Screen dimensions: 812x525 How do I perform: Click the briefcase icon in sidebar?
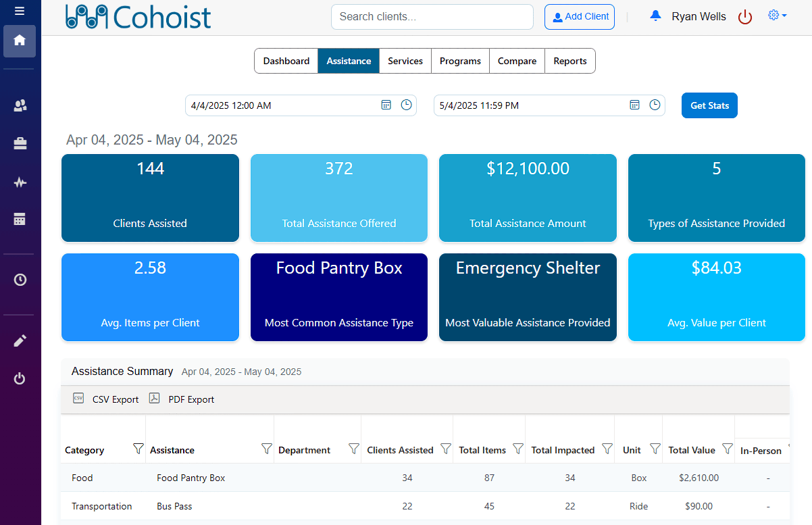click(x=20, y=143)
